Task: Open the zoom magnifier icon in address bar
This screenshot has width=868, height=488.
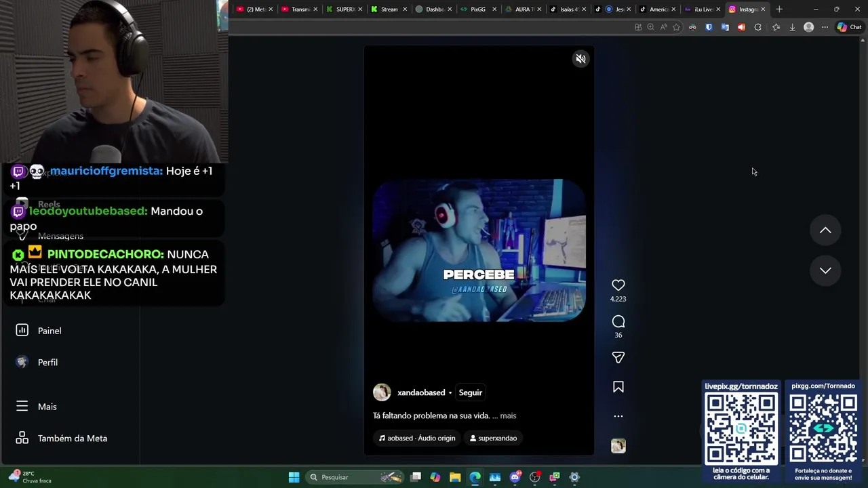Action: [650, 27]
